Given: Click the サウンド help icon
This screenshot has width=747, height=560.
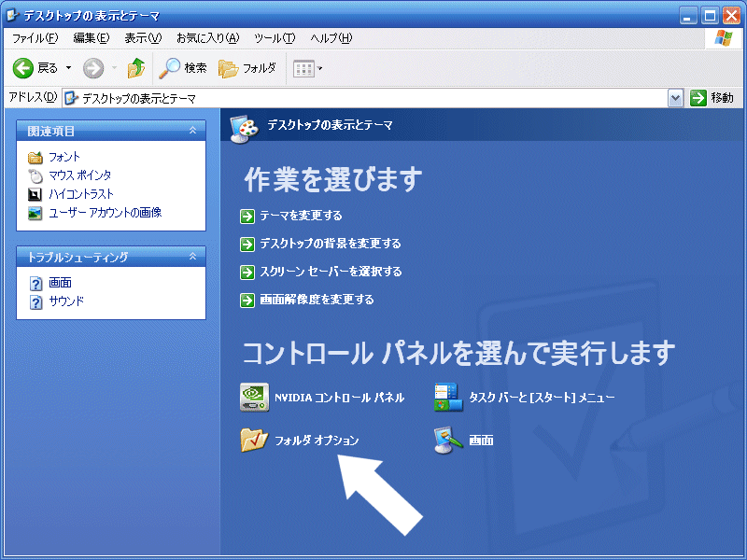Looking at the screenshot, I should click(x=35, y=301).
